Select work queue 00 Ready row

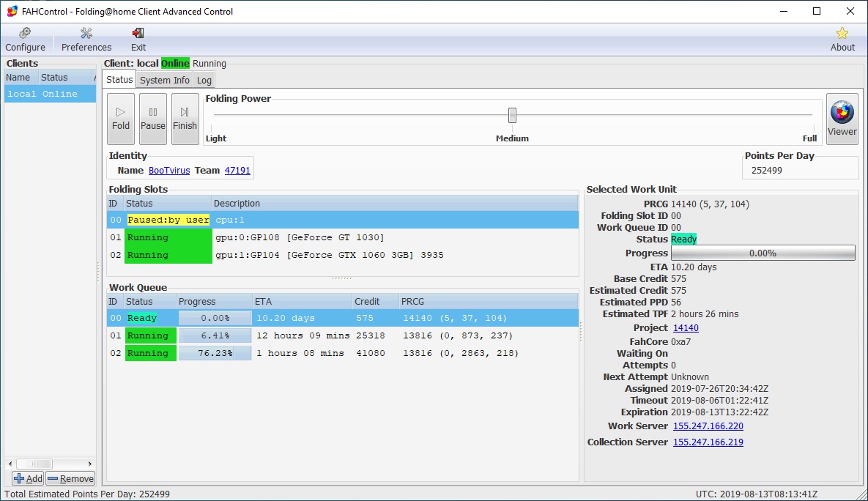click(x=343, y=318)
